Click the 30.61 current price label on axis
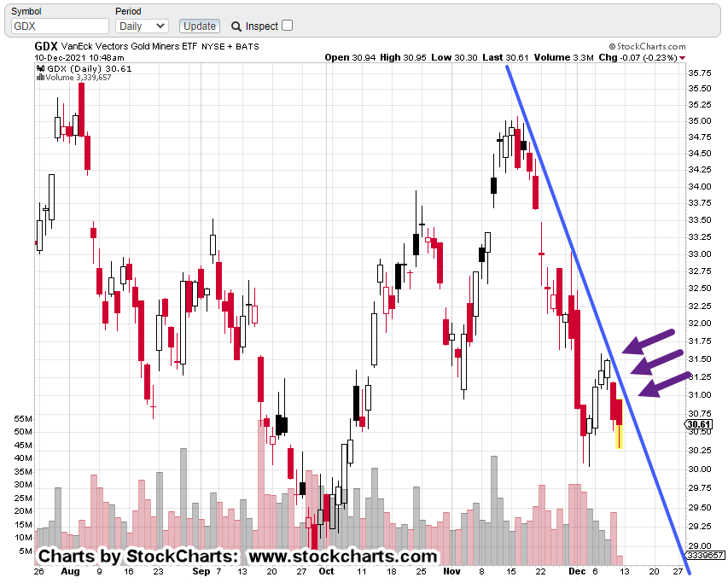The height and width of the screenshot is (583, 728). (x=698, y=425)
